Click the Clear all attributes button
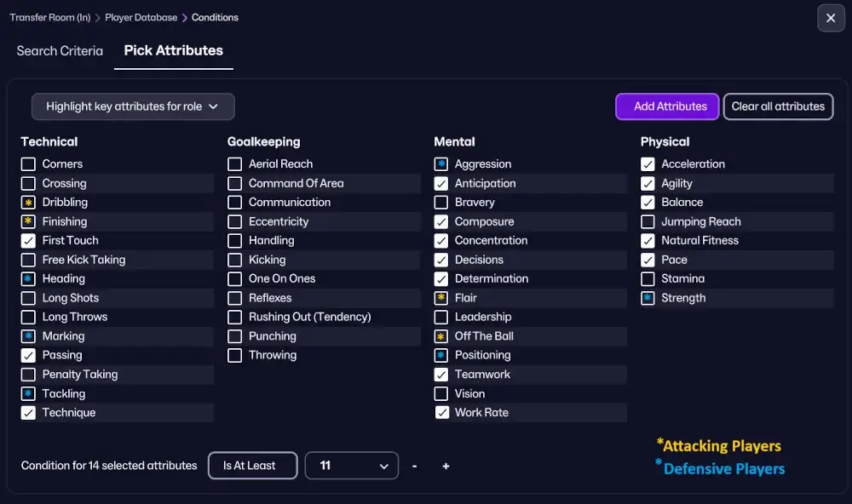852x504 pixels. tap(778, 106)
